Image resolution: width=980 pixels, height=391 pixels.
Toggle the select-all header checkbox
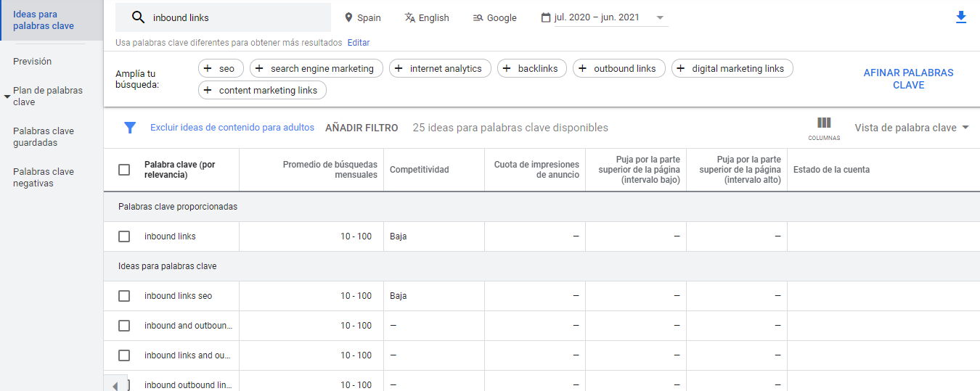coord(124,170)
